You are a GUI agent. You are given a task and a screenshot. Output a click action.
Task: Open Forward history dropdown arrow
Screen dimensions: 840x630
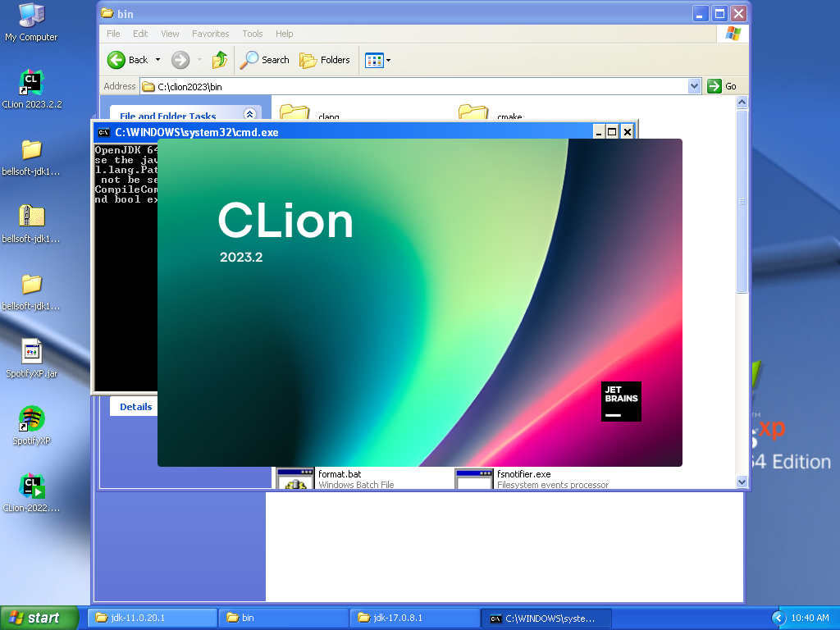coord(199,60)
